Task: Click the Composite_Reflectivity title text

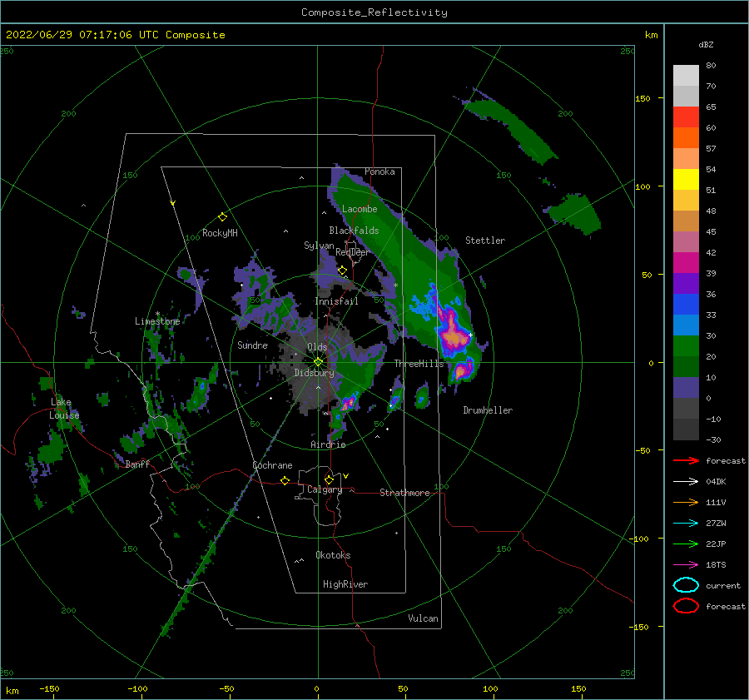Action: point(374,12)
